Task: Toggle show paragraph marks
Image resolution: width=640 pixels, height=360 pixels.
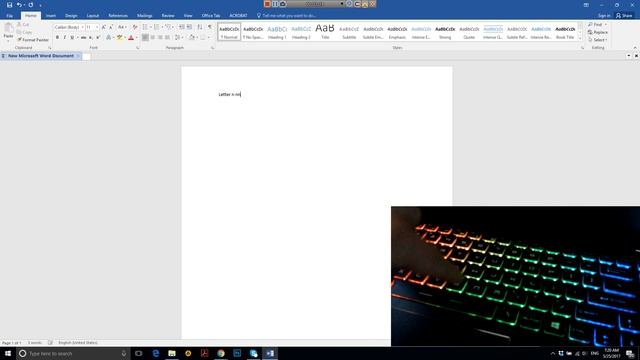Action: (x=210, y=27)
